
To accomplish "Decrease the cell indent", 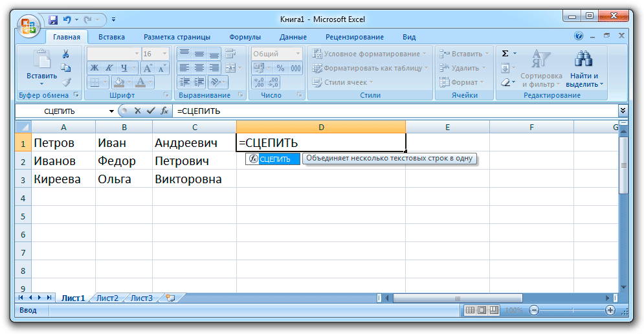I will tap(184, 82).
